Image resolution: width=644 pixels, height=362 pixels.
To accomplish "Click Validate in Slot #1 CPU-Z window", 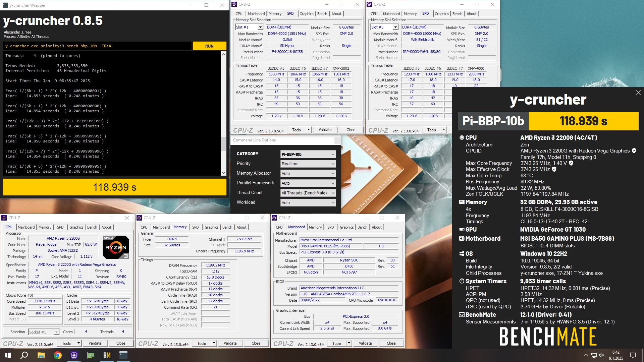I will click(325, 130).
